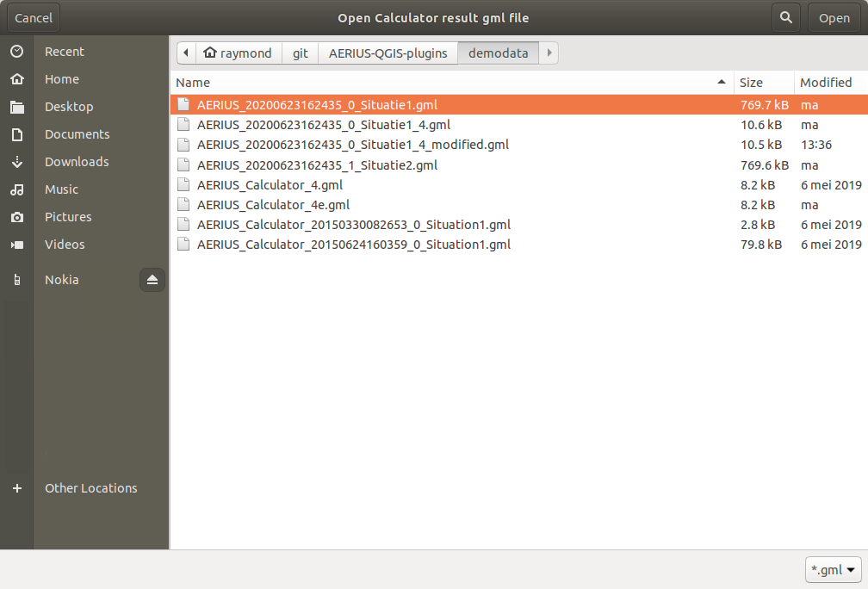The image size is (868, 589).
Task: Sort files by Size column
Action: pyautogui.click(x=751, y=83)
